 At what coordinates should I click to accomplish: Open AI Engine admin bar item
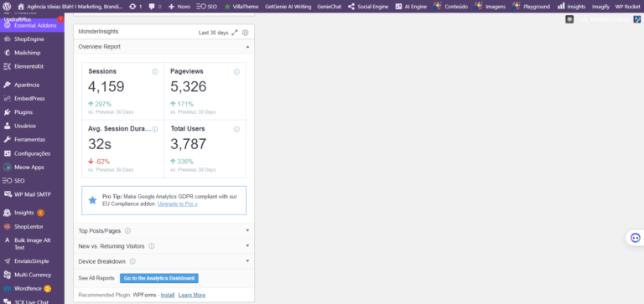tap(411, 7)
